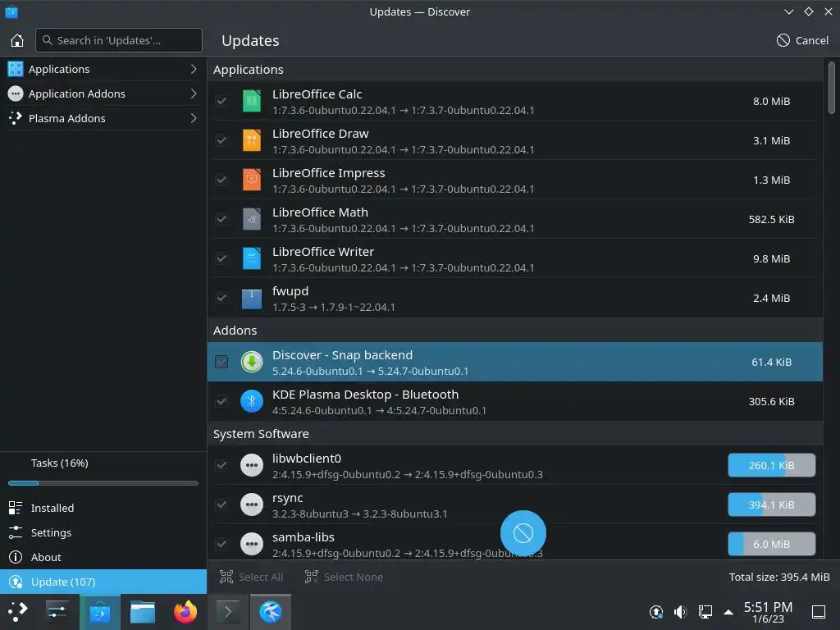The width and height of the screenshot is (840, 630).
Task: Toggle the fwupd update checkbox
Action: coord(221,298)
